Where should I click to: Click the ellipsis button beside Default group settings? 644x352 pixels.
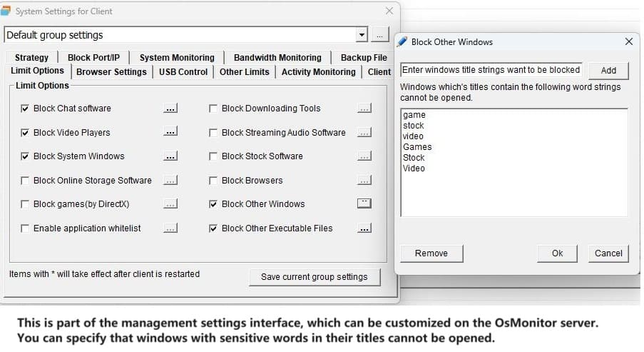tap(380, 35)
